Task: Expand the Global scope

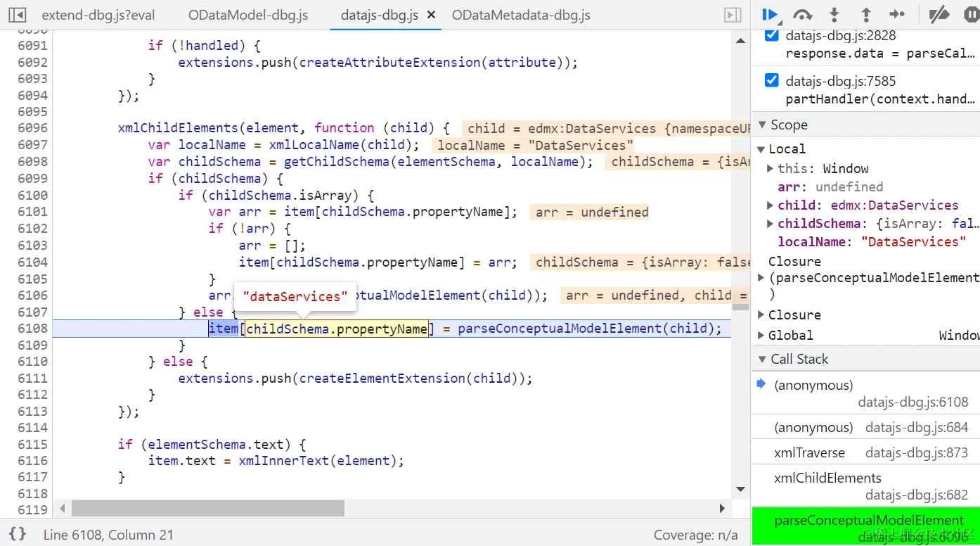Action: point(761,335)
